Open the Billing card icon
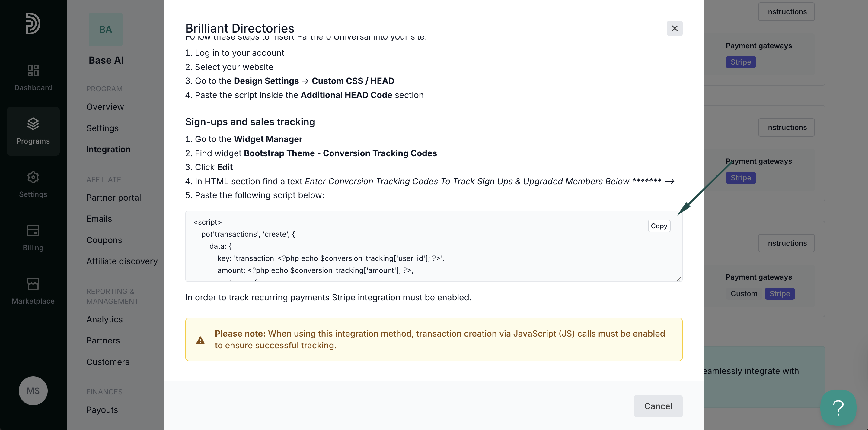The image size is (868, 430). pyautogui.click(x=33, y=231)
